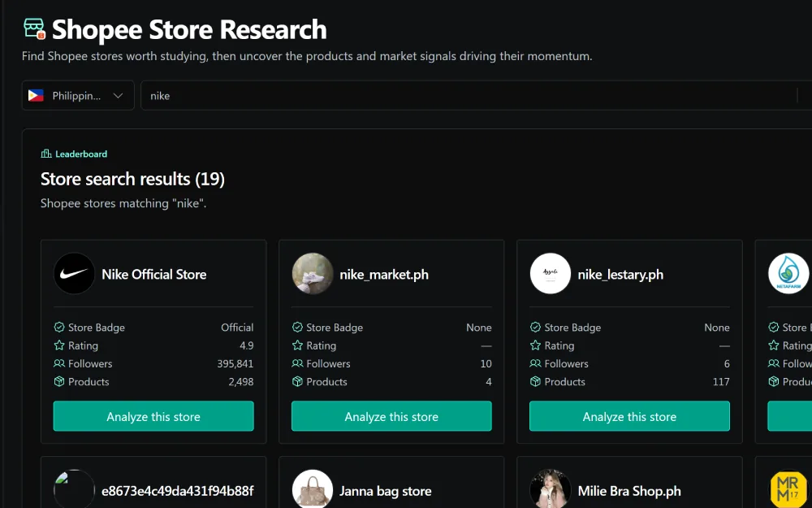Click Rating star icon on nike_market.ph card
Viewport: 812px width, 508px height.
[x=297, y=345]
